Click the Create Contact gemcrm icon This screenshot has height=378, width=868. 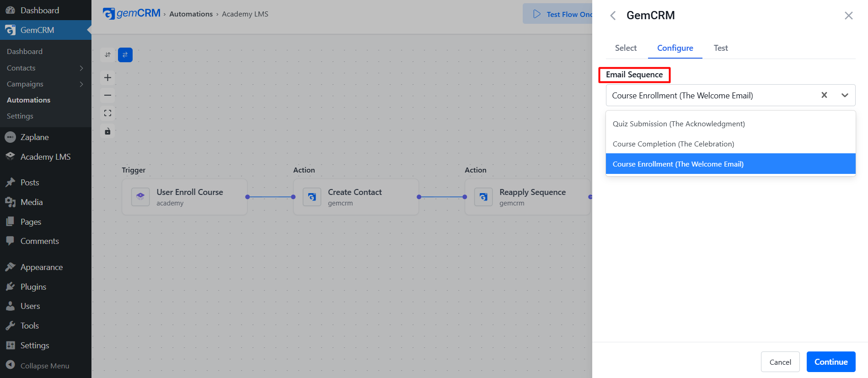(x=312, y=197)
